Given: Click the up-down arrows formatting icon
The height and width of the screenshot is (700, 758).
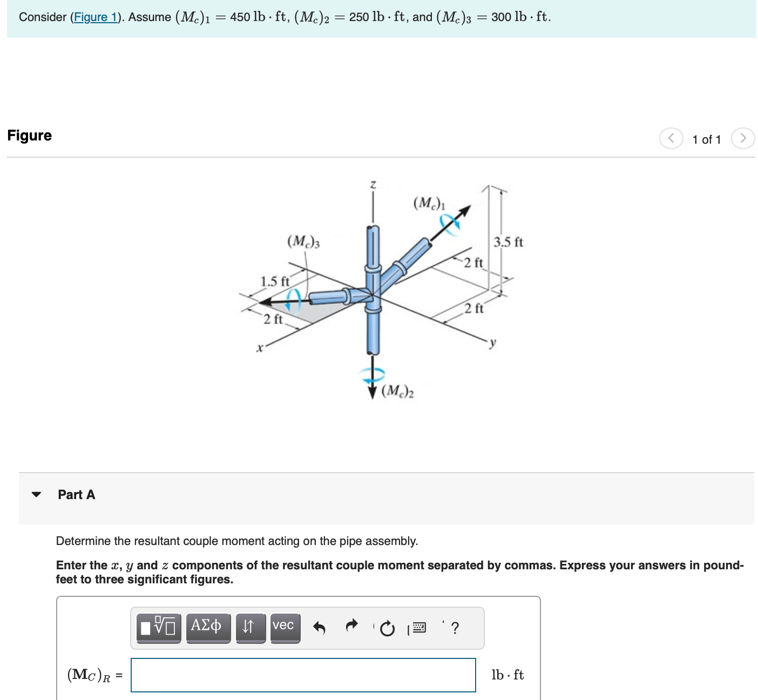Looking at the screenshot, I should [x=249, y=627].
